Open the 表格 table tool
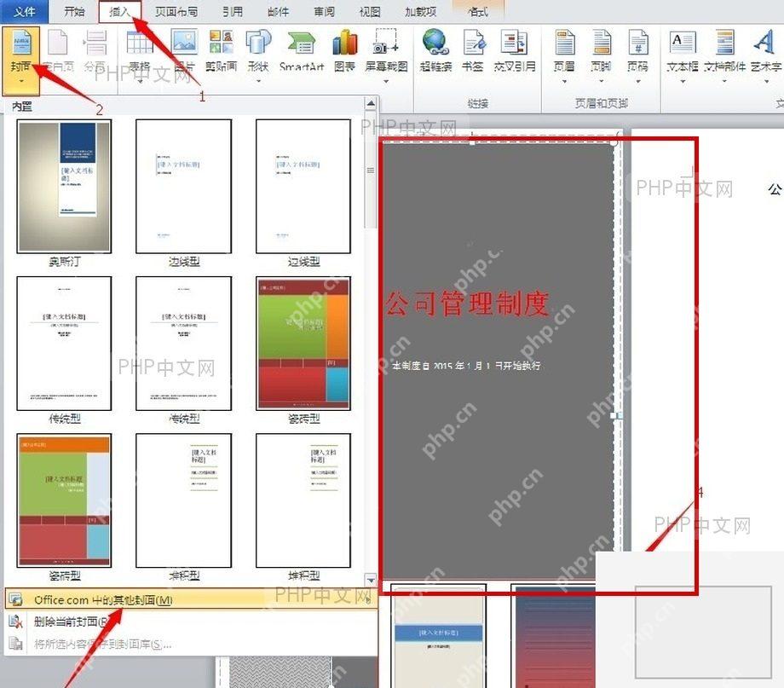Image resolution: width=784 pixels, height=688 pixels. [140, 55]
